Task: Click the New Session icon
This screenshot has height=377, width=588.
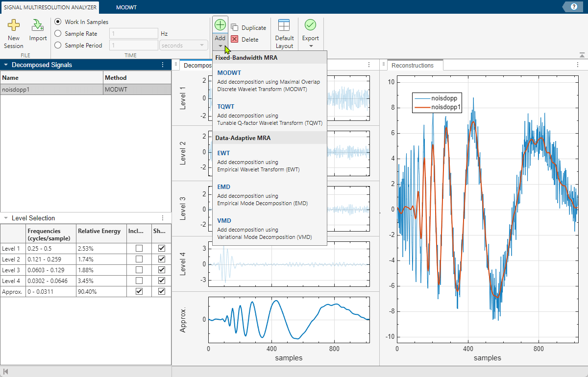Action: pyautogui.click(x=14, y=25)
